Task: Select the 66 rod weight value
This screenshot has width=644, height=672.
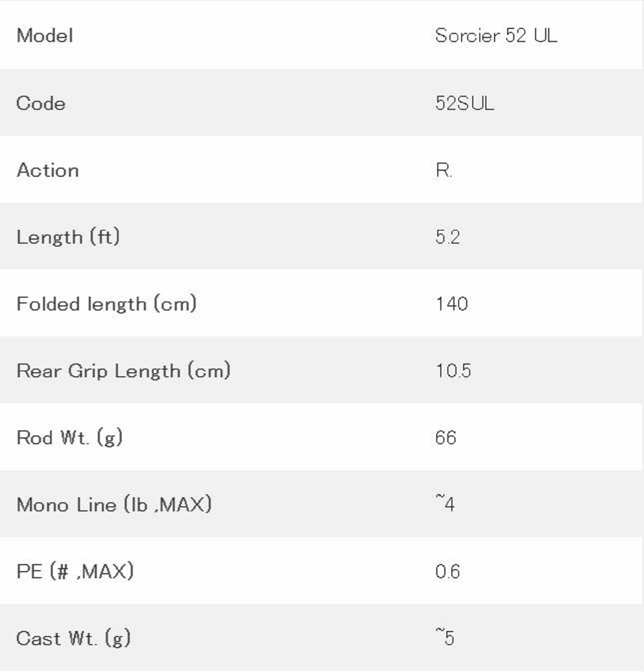Action: [445, 437]
